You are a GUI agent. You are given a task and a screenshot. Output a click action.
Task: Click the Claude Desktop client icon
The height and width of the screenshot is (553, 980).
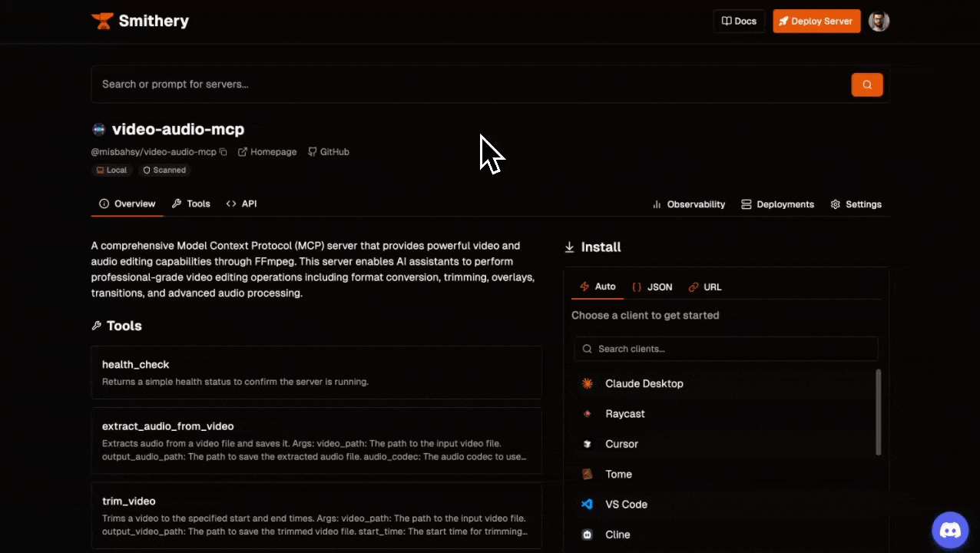pos(588,383)
